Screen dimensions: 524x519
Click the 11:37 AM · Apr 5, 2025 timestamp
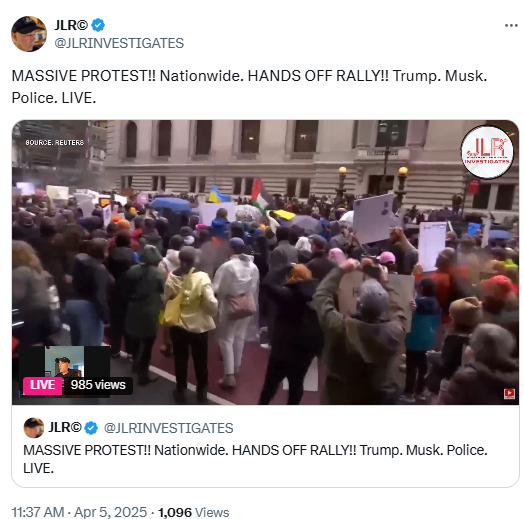[x=80, y=512]
